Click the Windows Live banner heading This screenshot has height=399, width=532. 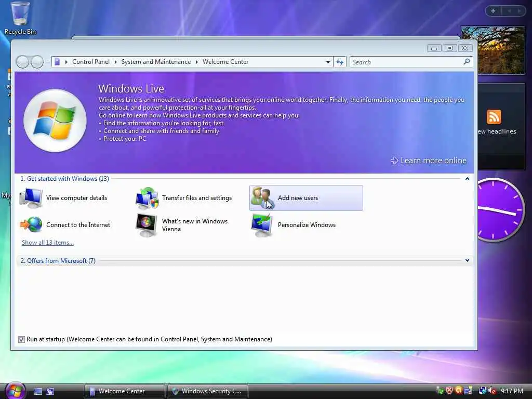click(131, 88)
